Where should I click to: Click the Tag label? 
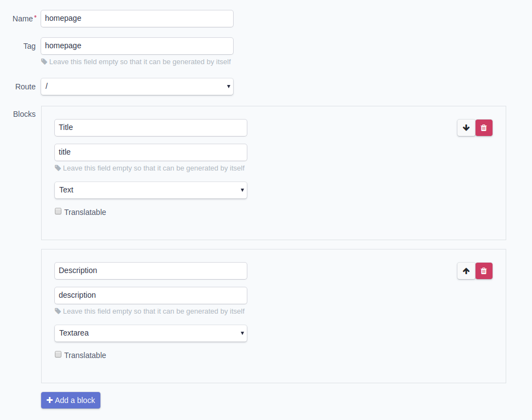[x=30, y=46]
